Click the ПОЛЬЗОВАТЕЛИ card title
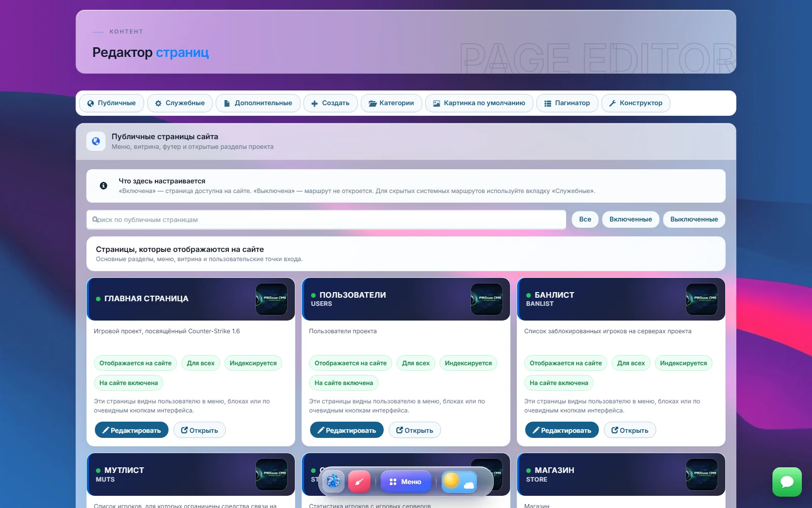Viewport: 812px width, 508px height. point(353,295)
